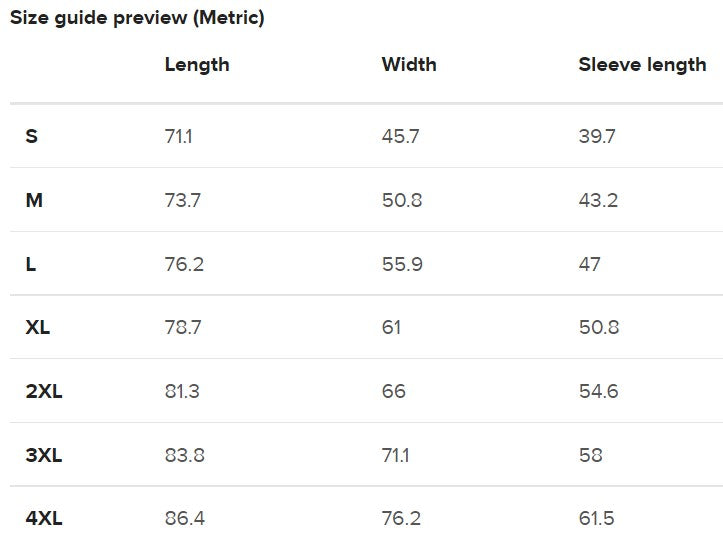The image size is (723, 543).
Task: Click the 66 width value for 2XL
Action: point(394,391)
